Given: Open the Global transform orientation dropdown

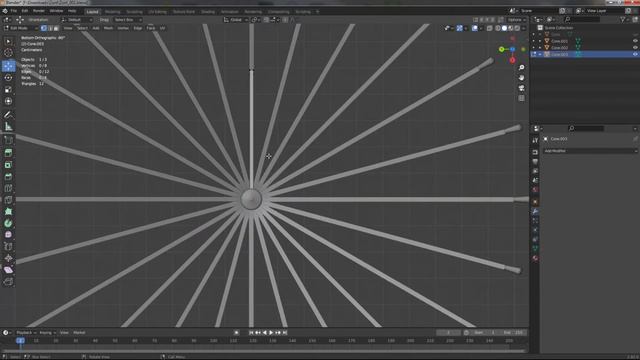Looking at the screenshot, I should tap(236, 20).
